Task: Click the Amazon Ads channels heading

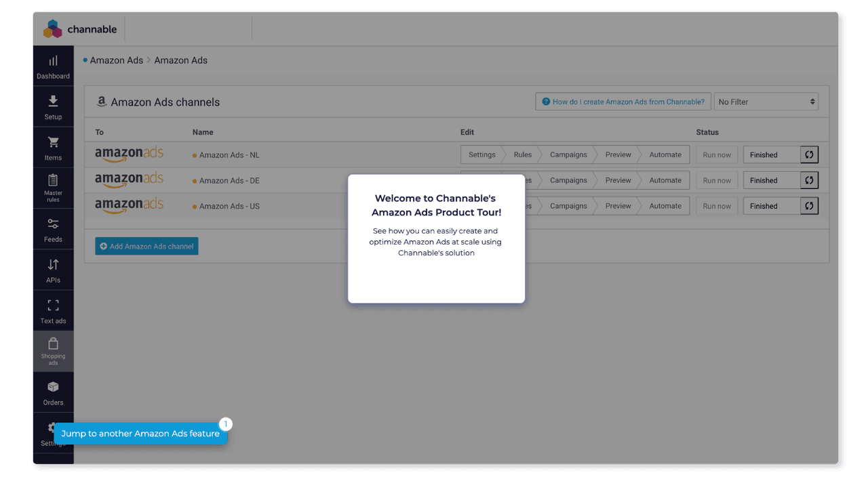Action: tap(165, 102)
